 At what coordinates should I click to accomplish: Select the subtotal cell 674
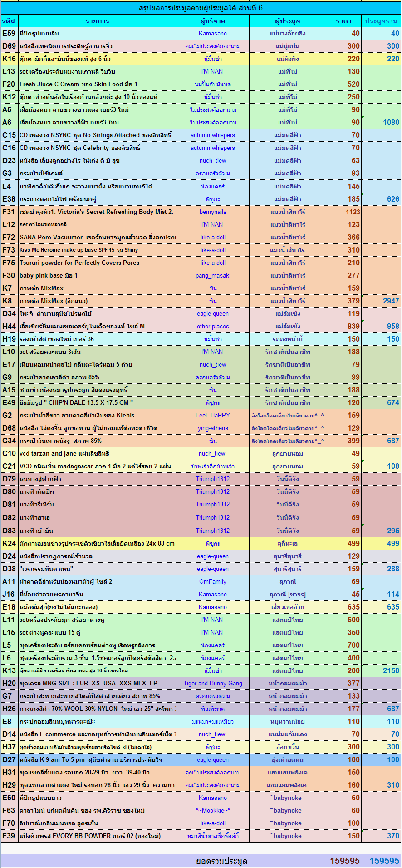tap(381, 402)
